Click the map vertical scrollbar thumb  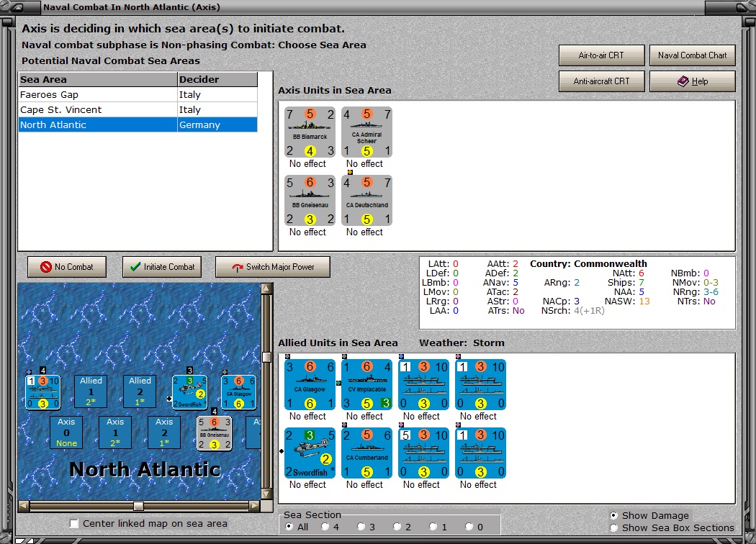coord(266,357)
